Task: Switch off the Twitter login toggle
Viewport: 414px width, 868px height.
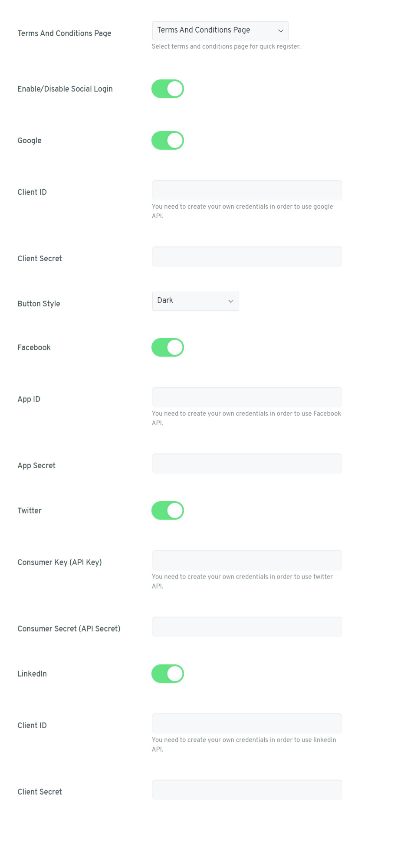Action: tap(168, 510)
